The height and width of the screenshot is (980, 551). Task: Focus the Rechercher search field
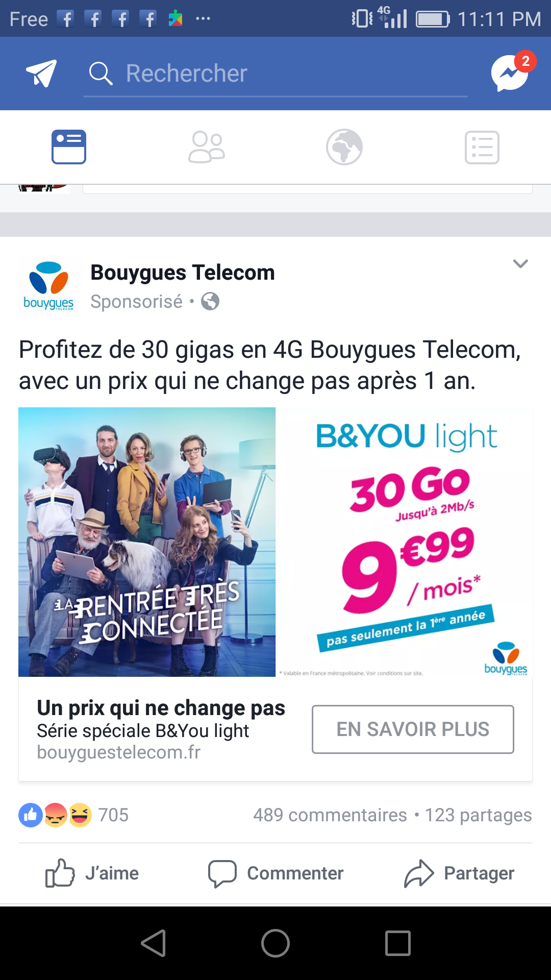pos(275,74)
